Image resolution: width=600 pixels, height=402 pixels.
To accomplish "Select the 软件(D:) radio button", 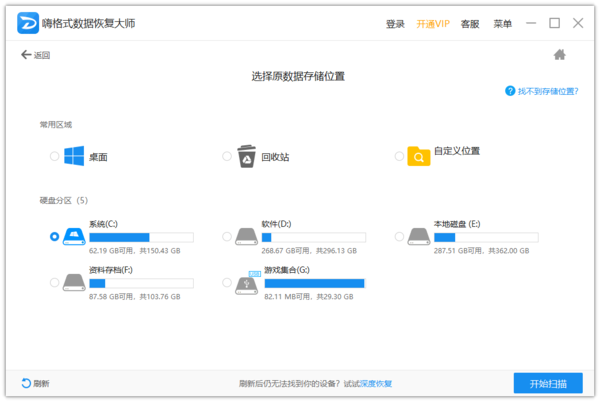I will pos(227,237).
